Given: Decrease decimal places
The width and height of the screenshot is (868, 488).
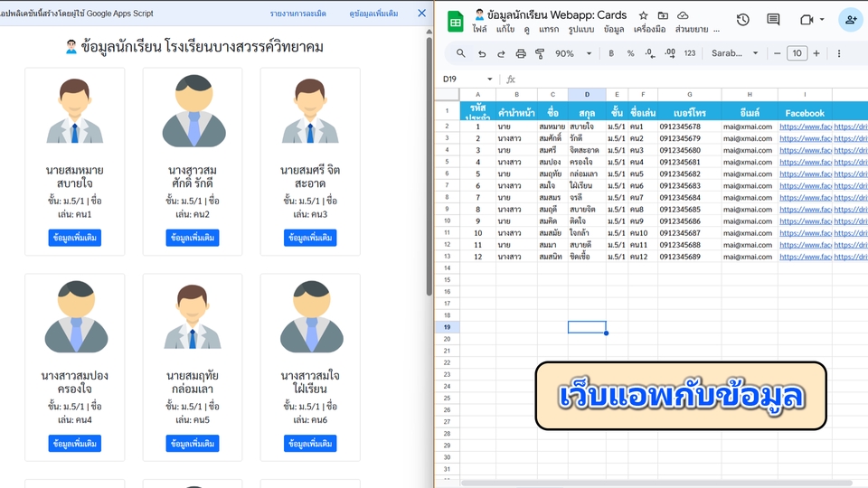Looking at the screenshot, I should point(650,53).
